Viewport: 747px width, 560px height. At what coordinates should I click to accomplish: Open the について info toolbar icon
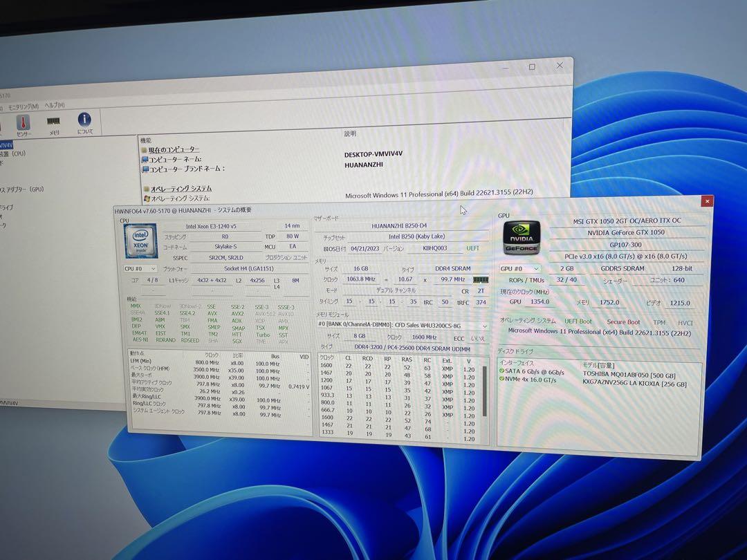[x=84, y=122]
